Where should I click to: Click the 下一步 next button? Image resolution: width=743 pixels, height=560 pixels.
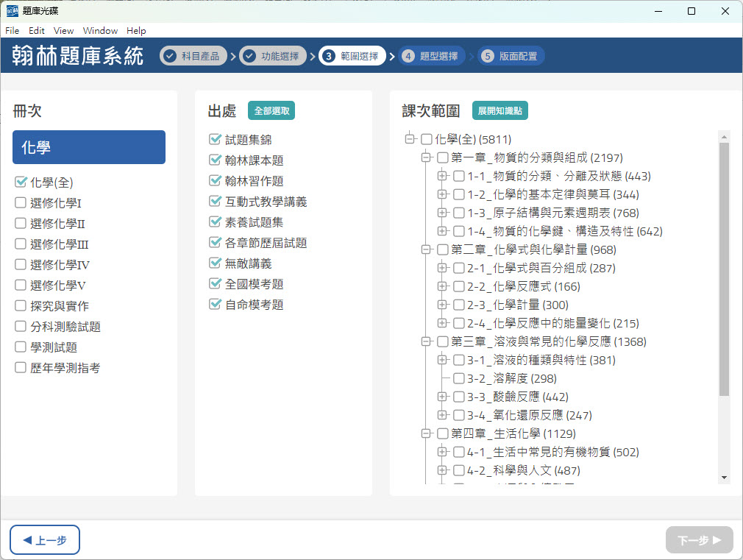click(700, 539)
